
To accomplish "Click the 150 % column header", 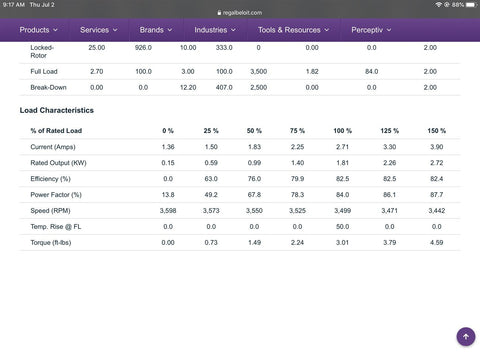I will (437, 131).
